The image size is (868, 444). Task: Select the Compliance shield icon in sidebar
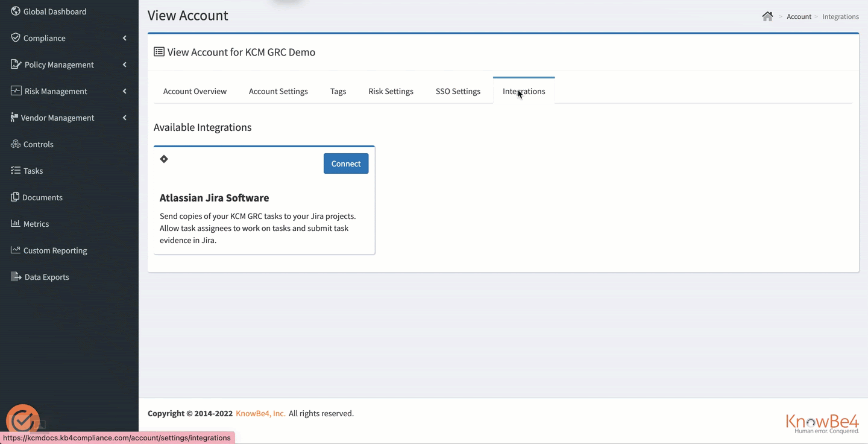(16, 37)
